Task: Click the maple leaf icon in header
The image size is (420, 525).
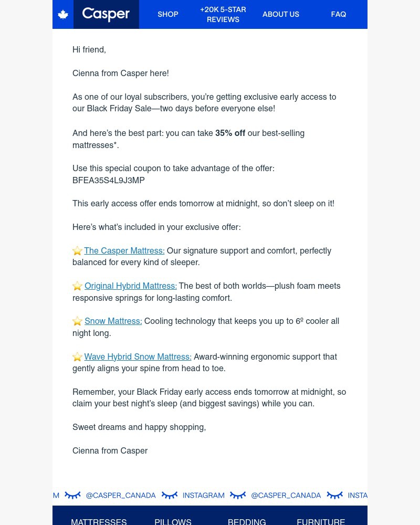Action: tap(63, 15)
